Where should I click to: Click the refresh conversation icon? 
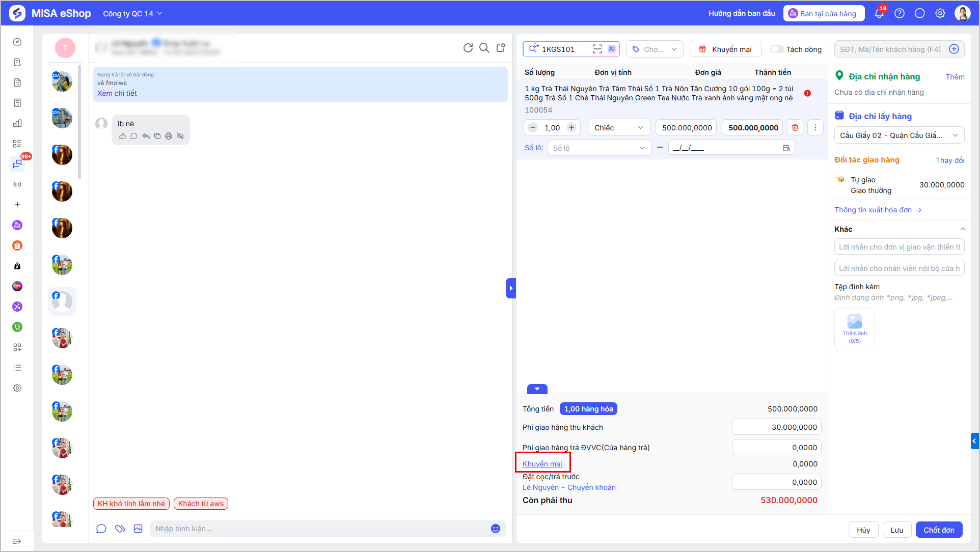click(x=468, y=48)
